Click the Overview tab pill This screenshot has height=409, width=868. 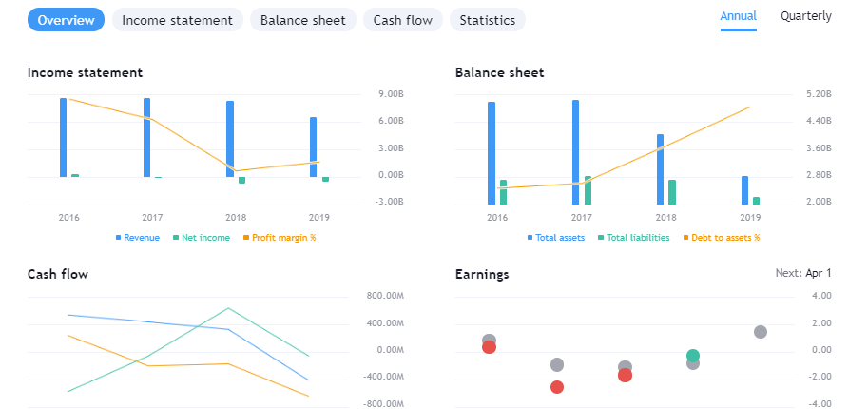[x=66, y=20]
